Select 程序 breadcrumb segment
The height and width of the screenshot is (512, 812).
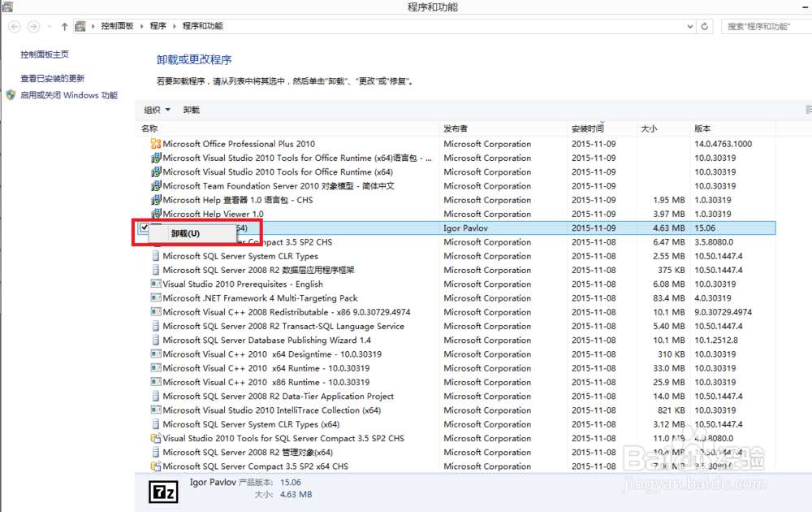pyautogui.click(x=158, y=26)
